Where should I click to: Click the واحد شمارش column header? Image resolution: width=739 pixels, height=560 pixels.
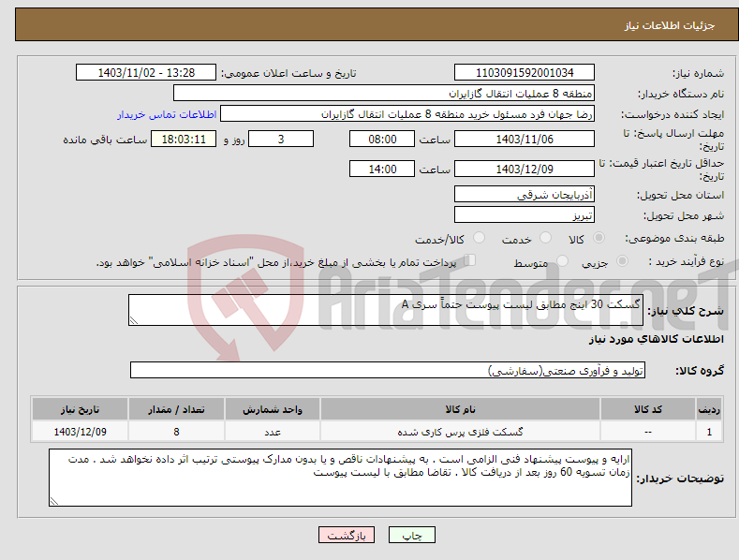click(273, 409)
